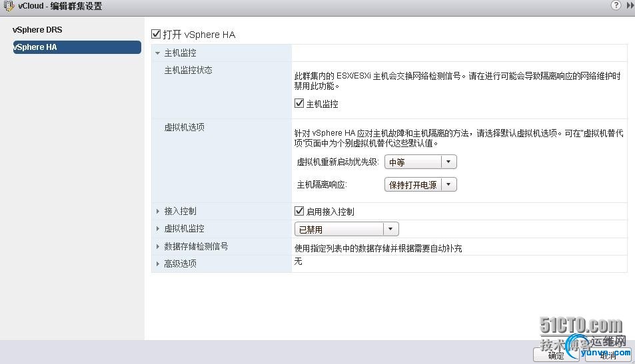Expand the 接入控制 section
The width and height of the screenshot is (635, 364).
point(157,211)
